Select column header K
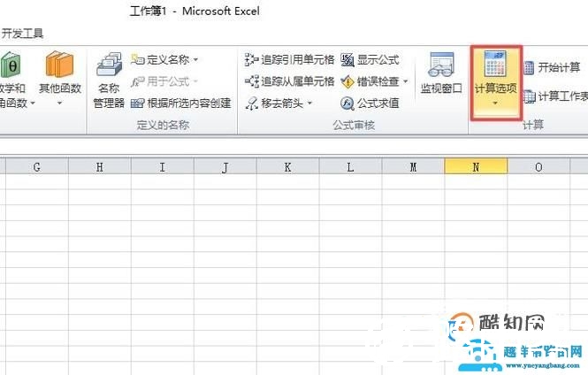This screenshot has width=588, height=375. point(287,167)
